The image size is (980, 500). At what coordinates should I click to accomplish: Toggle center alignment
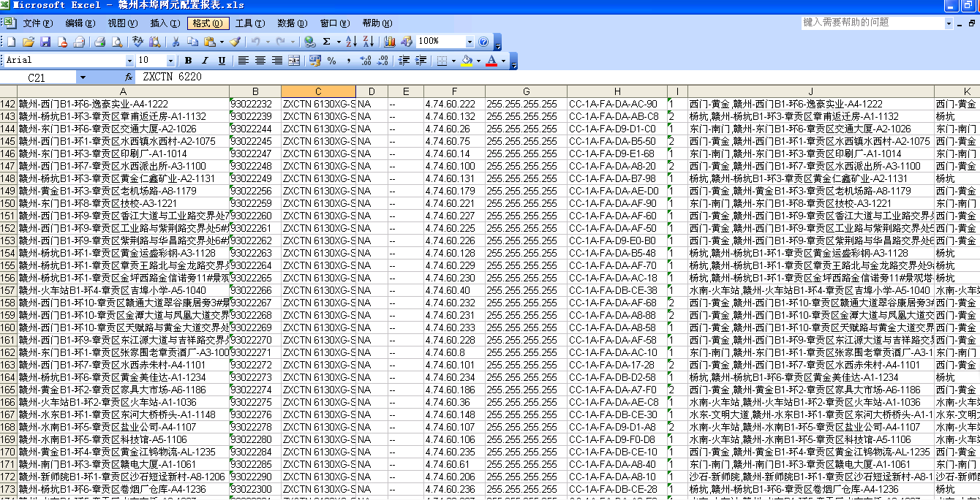(x=260, y=60)
